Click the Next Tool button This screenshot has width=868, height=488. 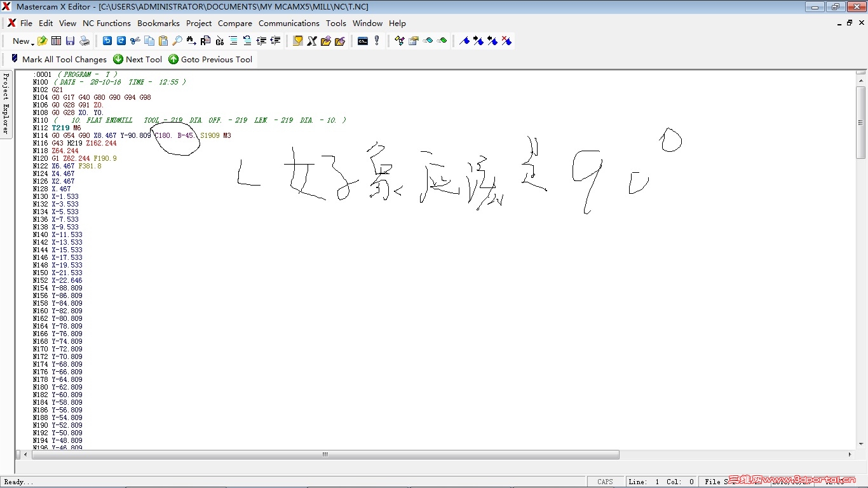click(x=137, y=59)
